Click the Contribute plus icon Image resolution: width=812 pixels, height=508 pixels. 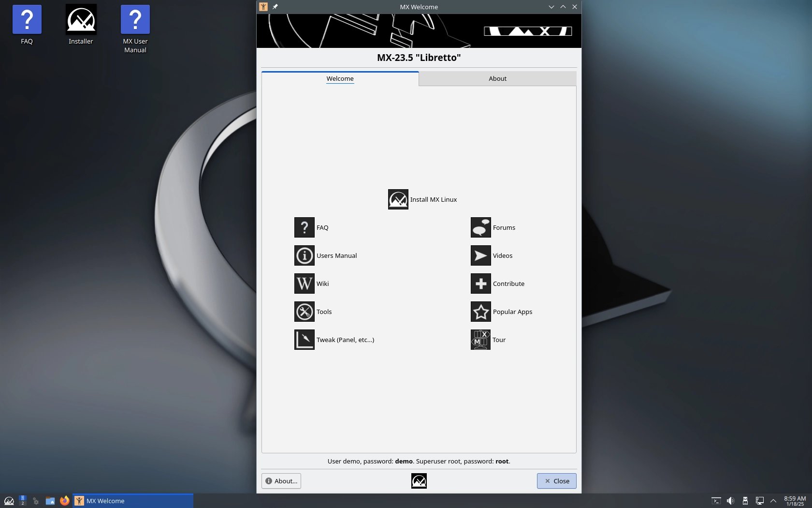click(x=480, y=284)
